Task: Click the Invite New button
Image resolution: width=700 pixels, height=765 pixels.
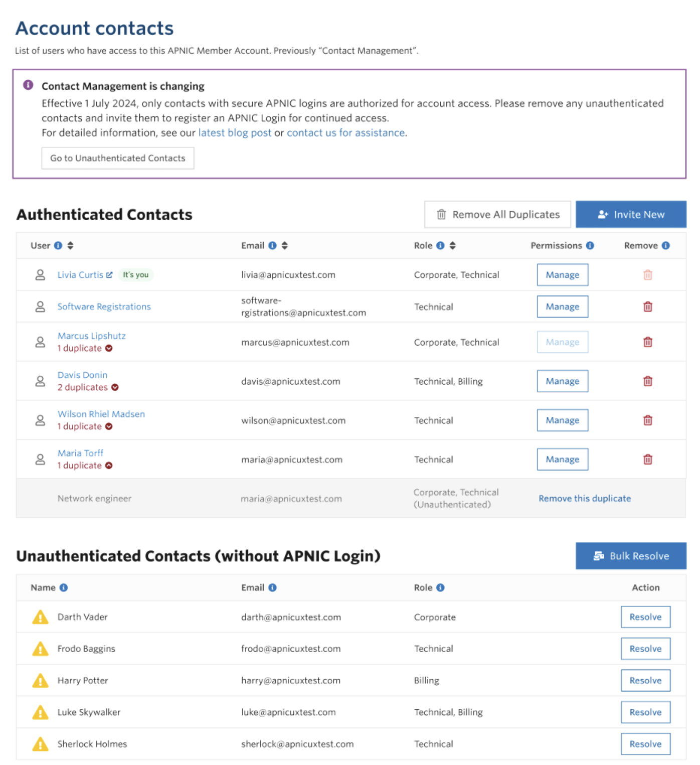Action: click(630, 215)
